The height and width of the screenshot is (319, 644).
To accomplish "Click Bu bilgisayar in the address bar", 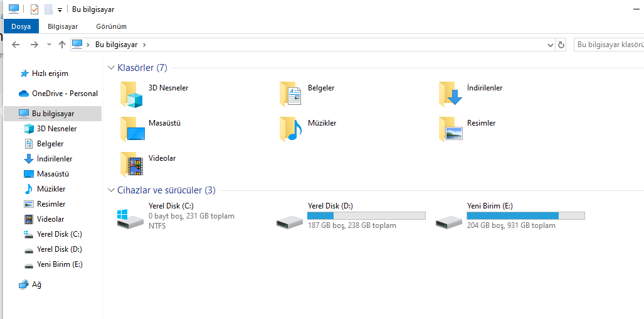I will 116,45.
